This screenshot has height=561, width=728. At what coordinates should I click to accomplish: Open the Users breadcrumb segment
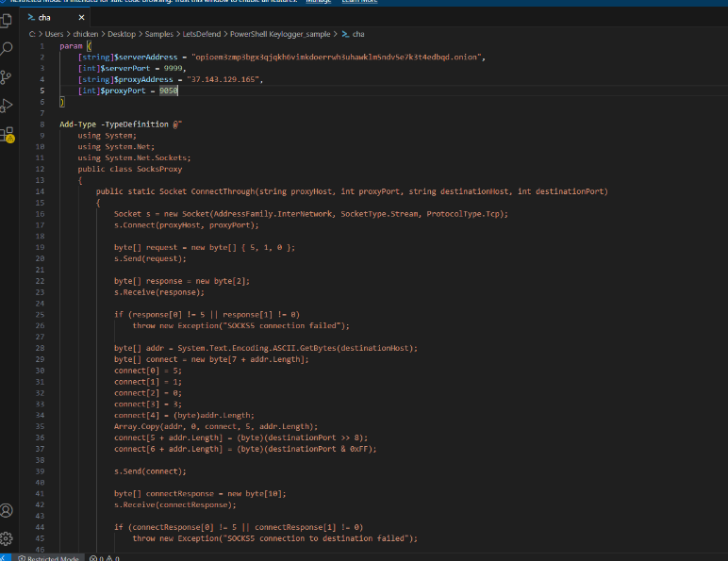pos(54,34)
